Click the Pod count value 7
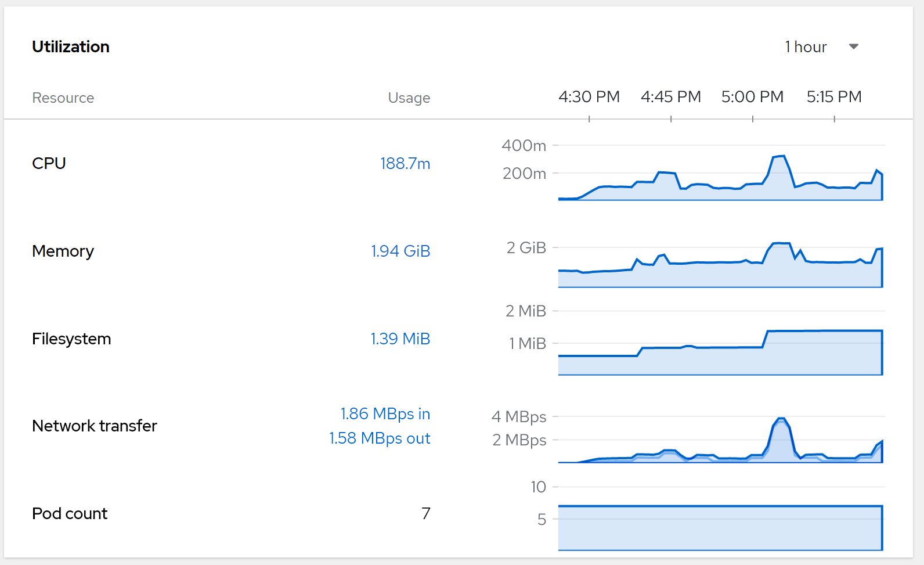924x565 pixels. coord(425,514)
